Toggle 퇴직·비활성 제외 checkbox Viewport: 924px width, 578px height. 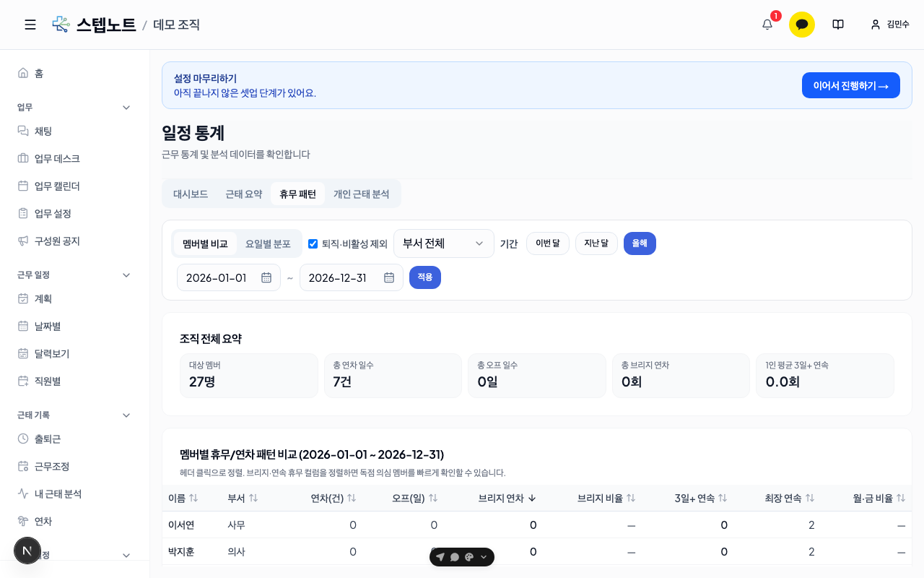(x=313, y=243)
